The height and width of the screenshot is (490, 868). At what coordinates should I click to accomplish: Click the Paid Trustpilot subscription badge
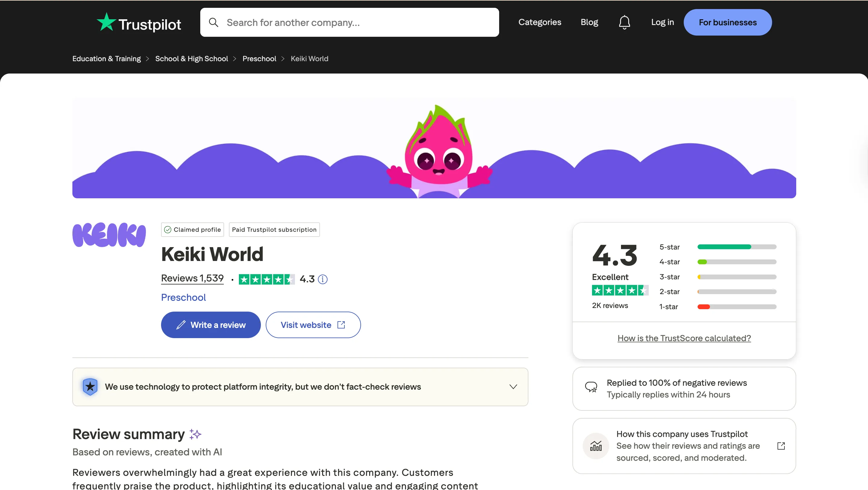(274, 230)
